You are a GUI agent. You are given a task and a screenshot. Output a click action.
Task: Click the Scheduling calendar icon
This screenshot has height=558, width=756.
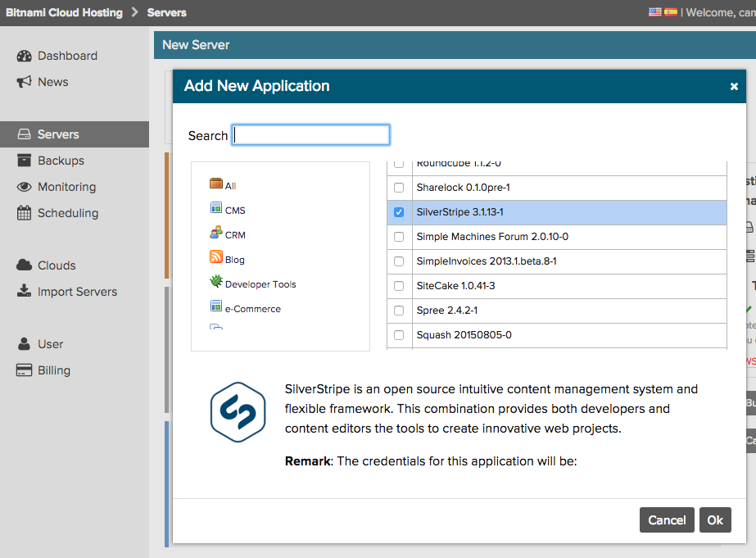tap(24, 213)
